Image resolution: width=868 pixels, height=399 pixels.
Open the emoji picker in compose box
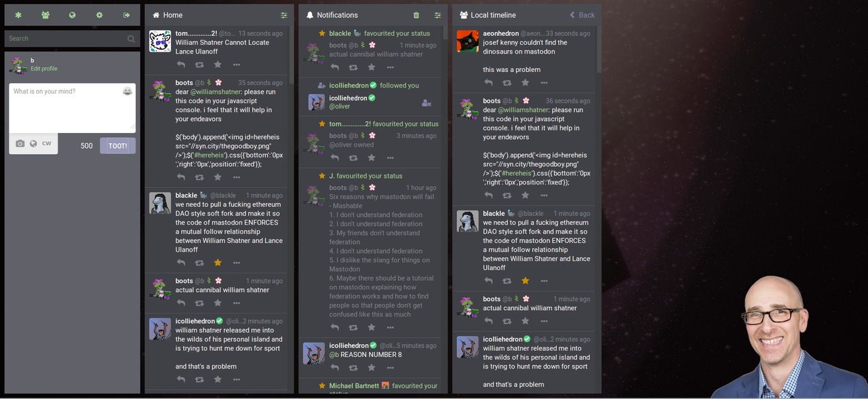click(127, 92)
